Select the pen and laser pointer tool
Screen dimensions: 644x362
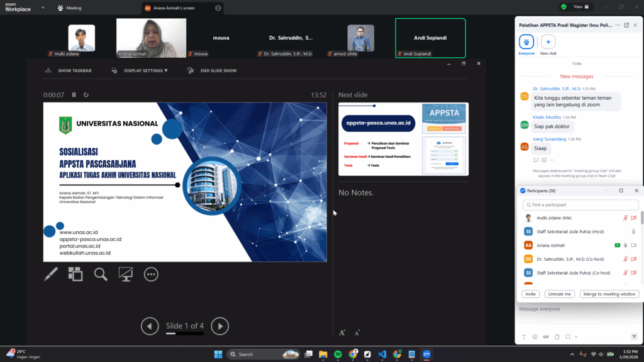tap(51, 273)
